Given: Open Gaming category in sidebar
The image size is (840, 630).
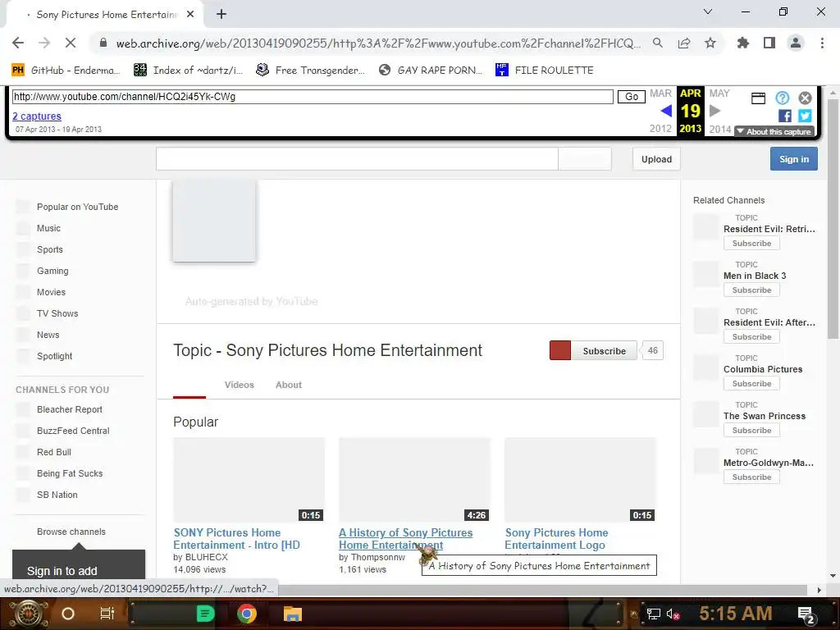Looking at the screenshot, I should (52, 271).
